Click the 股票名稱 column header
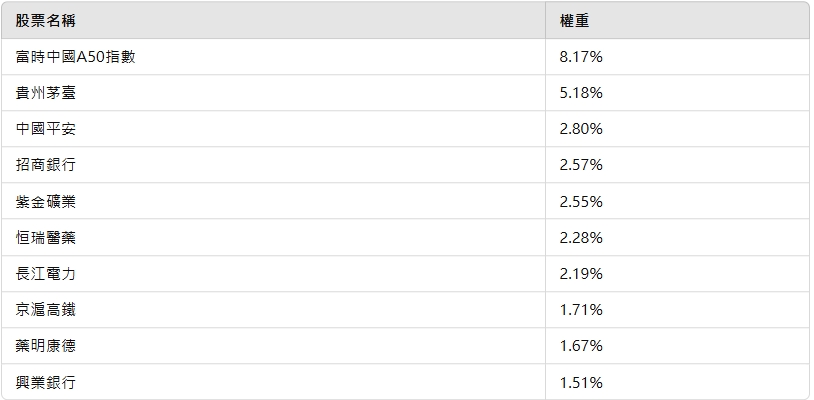Image resolution: width=814 pixels, height=400 pixels. pyautogui.click(x=45, y=21)
